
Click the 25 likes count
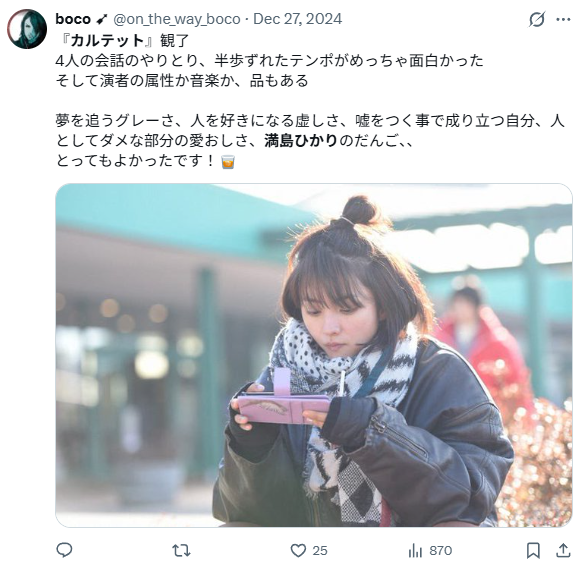coord(320,551)
